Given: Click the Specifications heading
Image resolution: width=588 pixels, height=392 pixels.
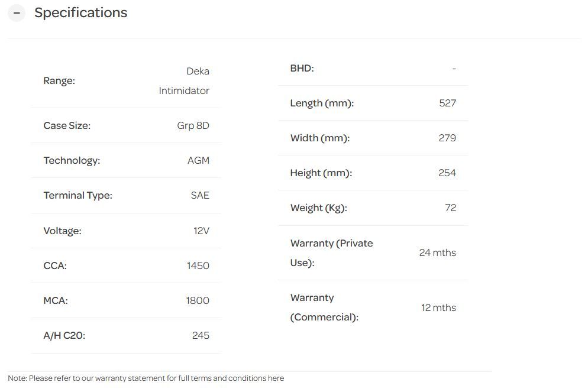Looking at the screenshot, I should [80, 13].
